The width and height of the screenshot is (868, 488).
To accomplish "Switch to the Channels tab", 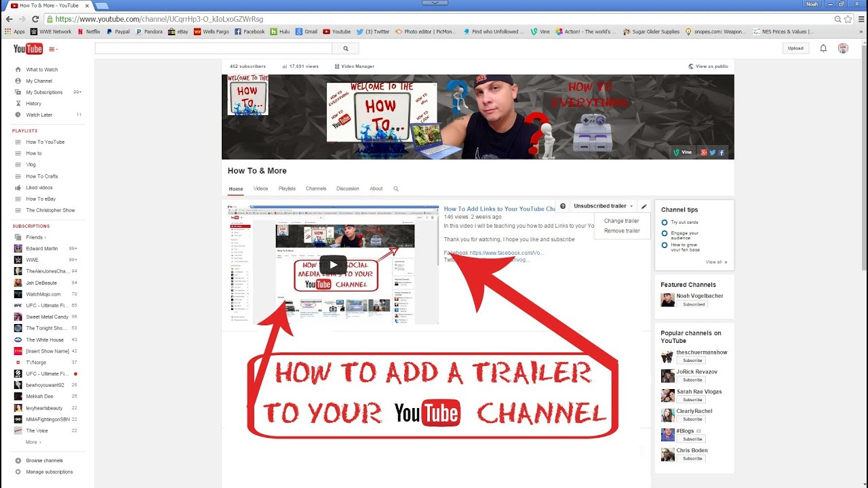I will [316, 188].
